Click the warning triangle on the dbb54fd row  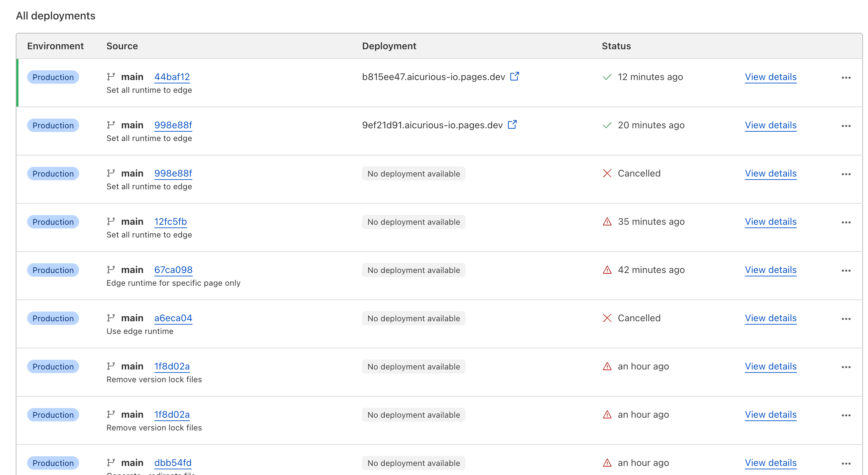pos(607,463)
